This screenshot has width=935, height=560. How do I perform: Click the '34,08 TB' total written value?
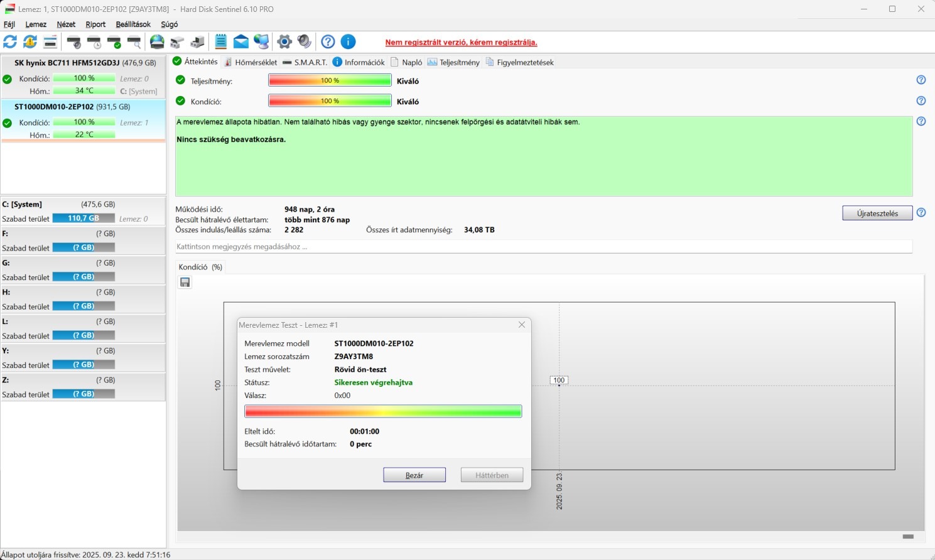pyautogui.click(x=479, y=230)
